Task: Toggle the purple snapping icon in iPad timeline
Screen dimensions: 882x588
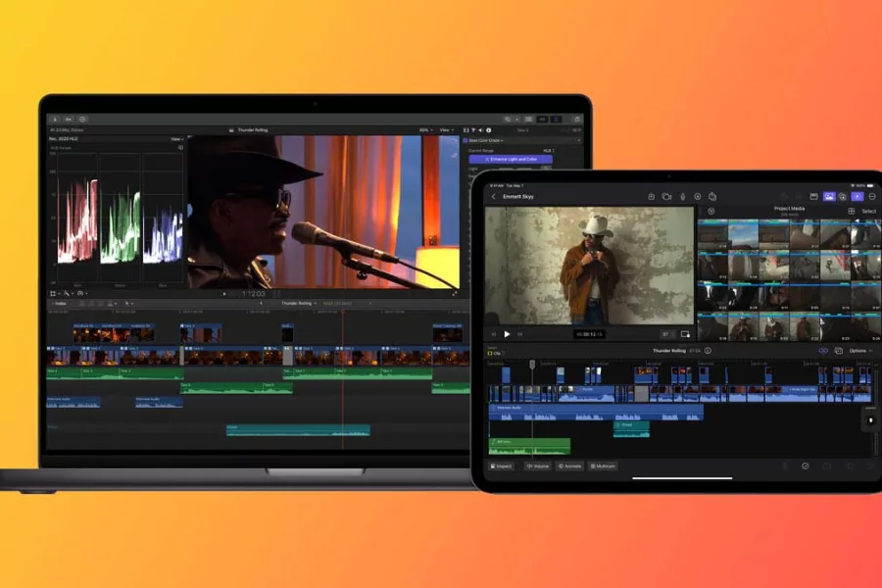Action: [823, 351]
